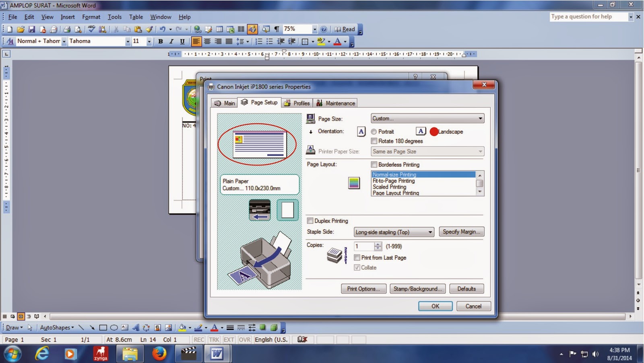Screen dimensions: 644x363
Task: Switch to the Main tab
Action: (x=225, y=103)
